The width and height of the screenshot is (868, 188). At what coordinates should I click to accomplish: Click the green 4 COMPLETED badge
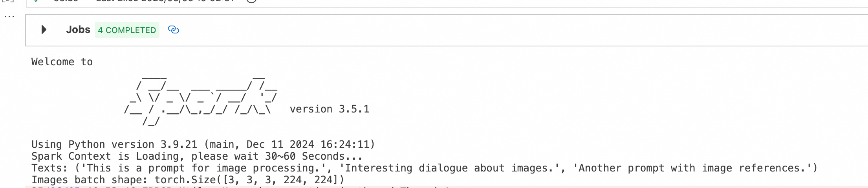pos(127,30)
